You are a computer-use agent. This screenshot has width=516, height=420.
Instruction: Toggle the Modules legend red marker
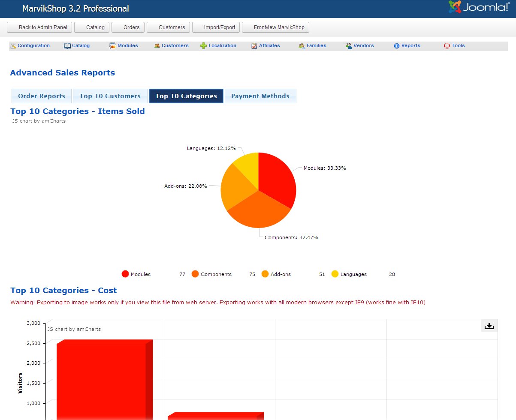125,274
